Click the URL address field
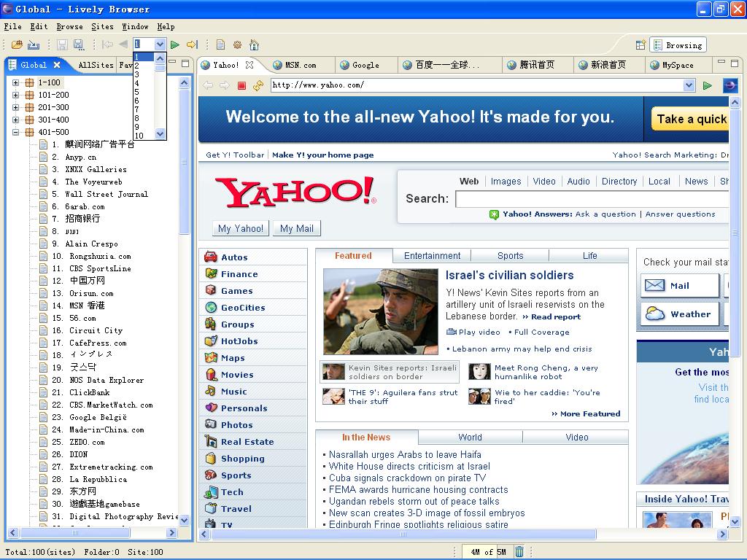The height and width of the screenshot is (560, 747). (477, 86)
